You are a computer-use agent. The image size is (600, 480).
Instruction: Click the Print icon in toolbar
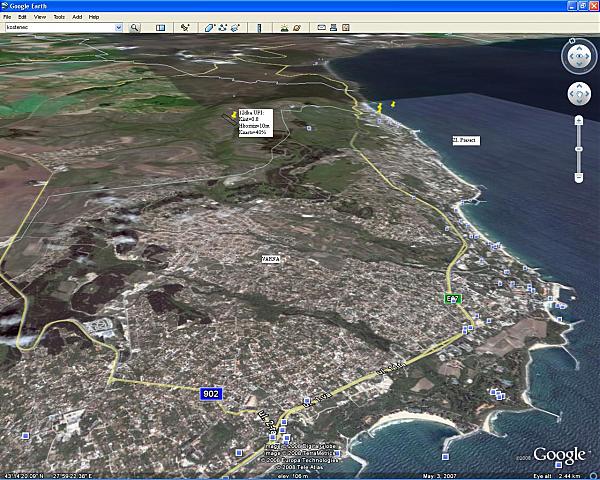click(333, 28)
